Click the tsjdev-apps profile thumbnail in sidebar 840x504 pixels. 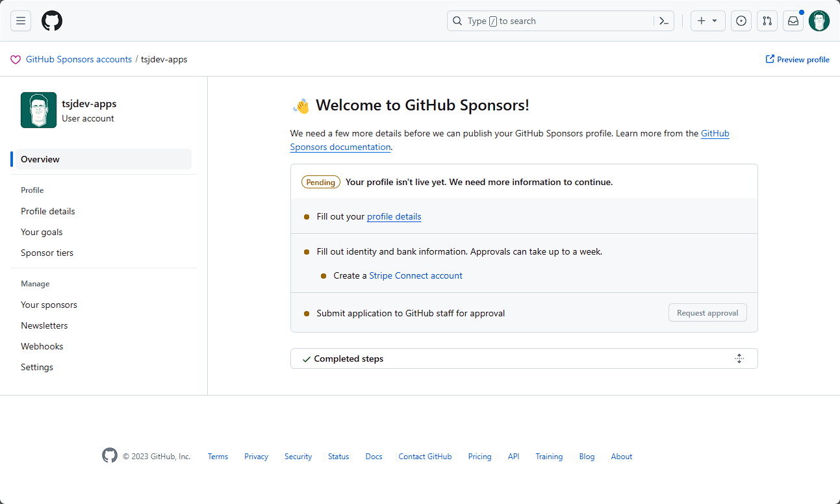pyautogui.click(x=38, y=110)
